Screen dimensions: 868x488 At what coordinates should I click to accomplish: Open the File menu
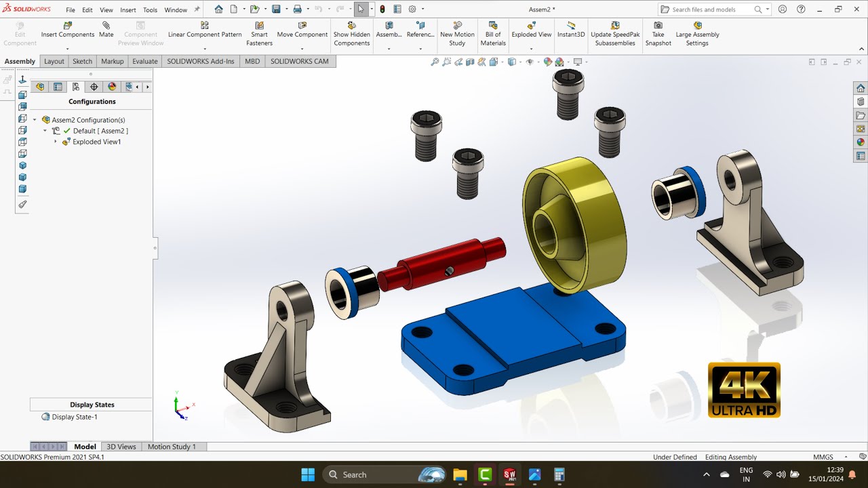click(x=71, y=10)
